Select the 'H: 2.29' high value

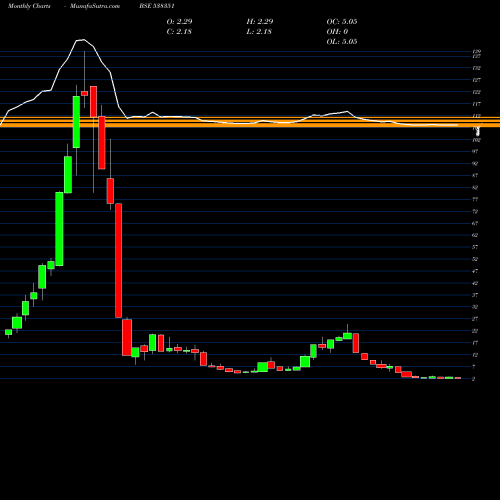click(260, 21)
